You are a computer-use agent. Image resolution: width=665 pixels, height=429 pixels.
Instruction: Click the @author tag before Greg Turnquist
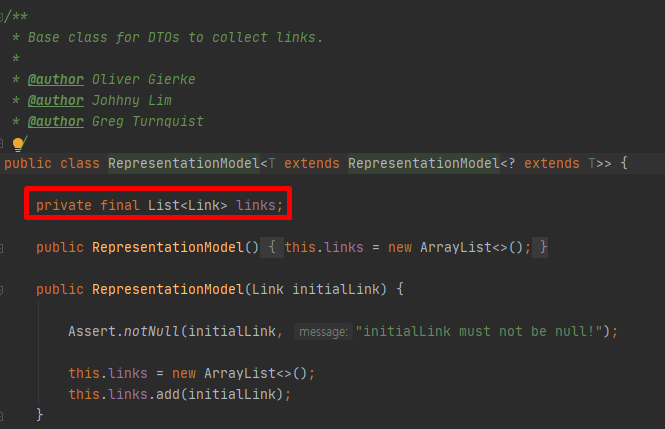click(56, 122)
